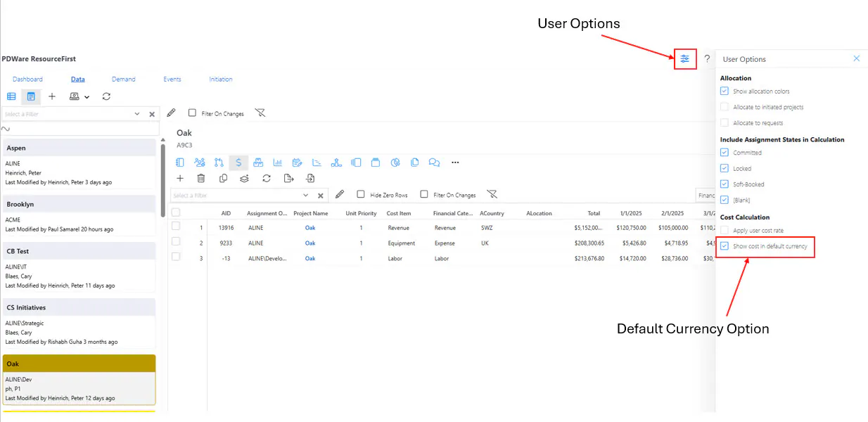Show more options ellipsis in Oak toolbar
The width and height of the screenshot is (868, 422).
(455, 162)
